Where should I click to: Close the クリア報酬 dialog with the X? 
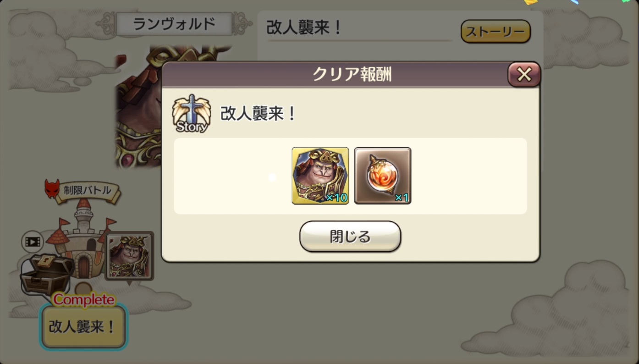[x=524, y=75]
